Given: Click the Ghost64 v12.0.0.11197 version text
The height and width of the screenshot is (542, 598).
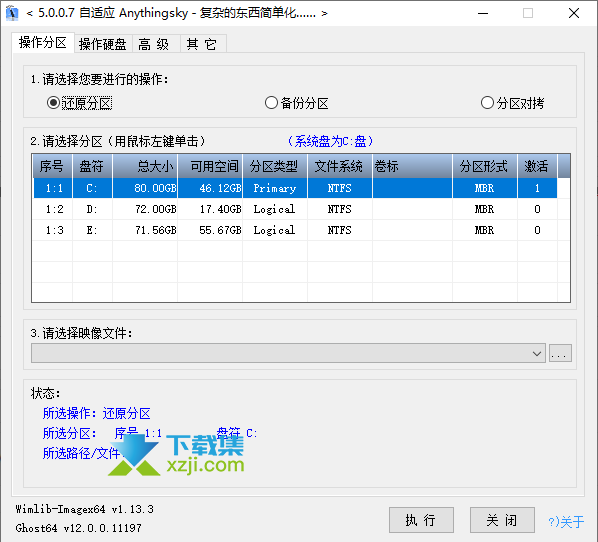Looking at the screenshot, I should [x=79, y=528].
